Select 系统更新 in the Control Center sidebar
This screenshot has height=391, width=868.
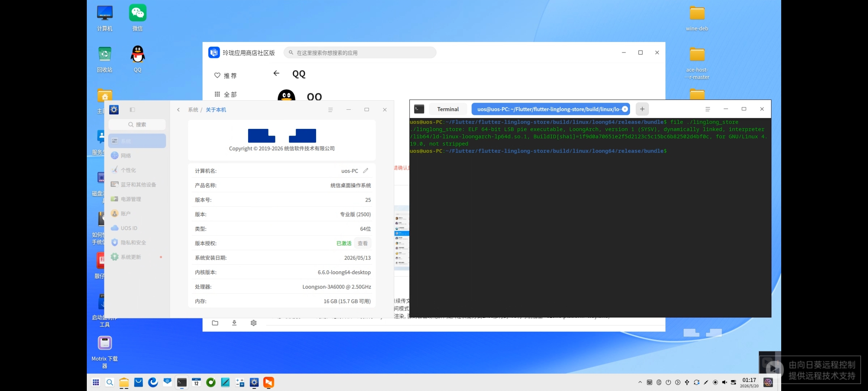[137, 257]
